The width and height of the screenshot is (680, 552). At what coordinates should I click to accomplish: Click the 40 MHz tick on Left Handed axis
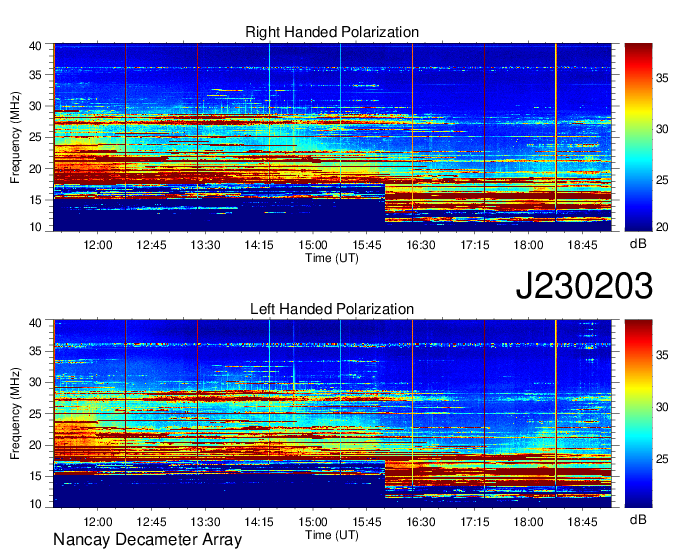[x=35, y=322]
